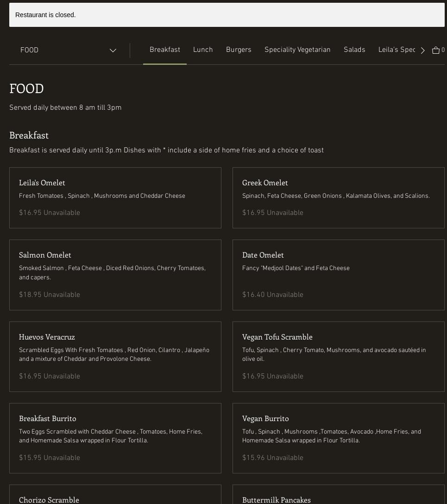The image size is (447, 504).
Task: Expand the FOOD menu dropdown
Action: (x=68, y=50)
